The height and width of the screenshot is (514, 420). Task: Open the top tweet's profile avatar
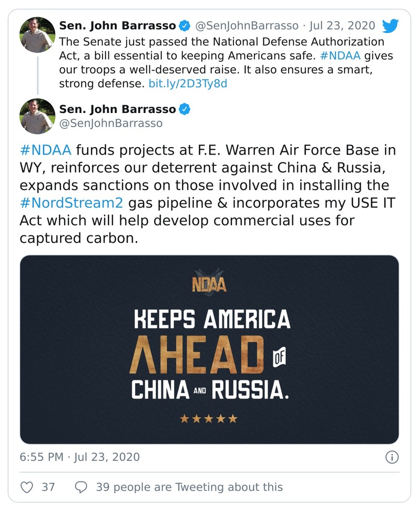click(37, 35)
